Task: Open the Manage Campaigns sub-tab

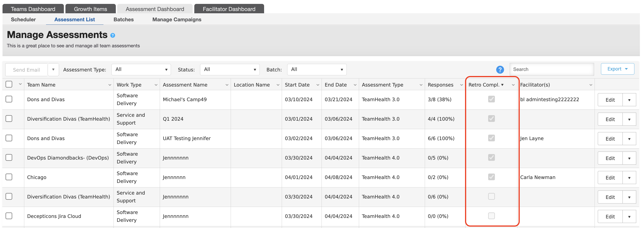Action: click(x=177, y=19)
